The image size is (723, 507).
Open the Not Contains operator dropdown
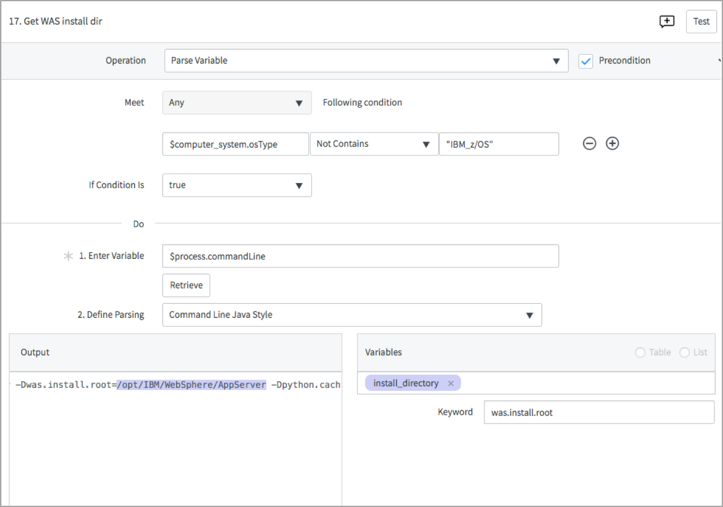(x=374, y=144)
